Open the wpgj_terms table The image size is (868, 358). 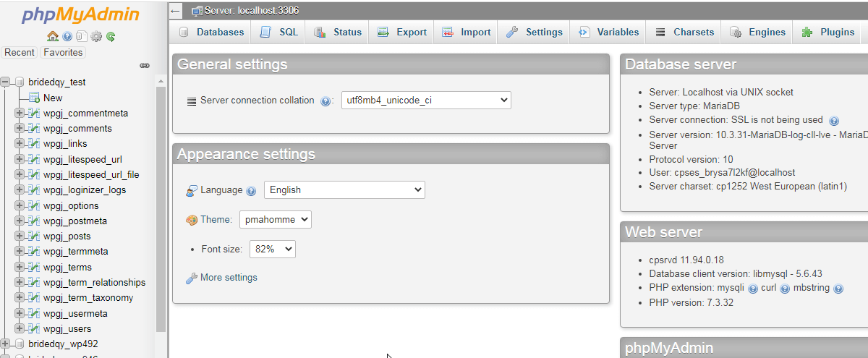(x=67, y=268)
